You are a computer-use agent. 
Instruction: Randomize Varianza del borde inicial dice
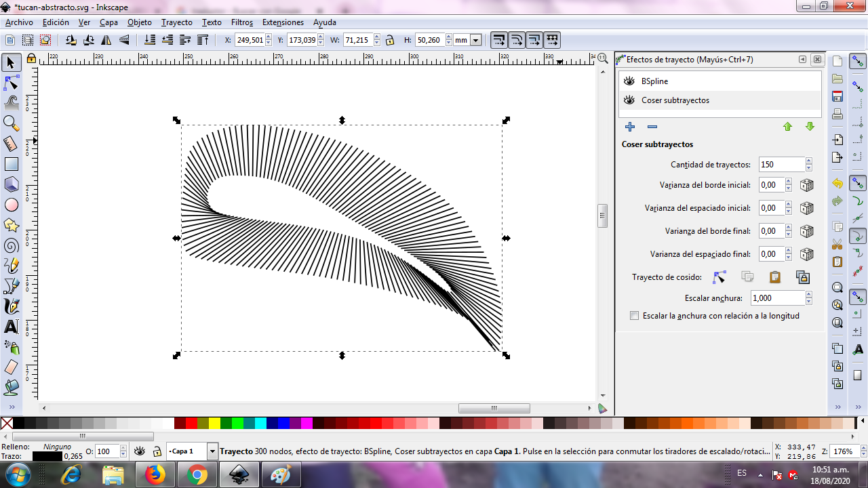(x=806, y=185)
